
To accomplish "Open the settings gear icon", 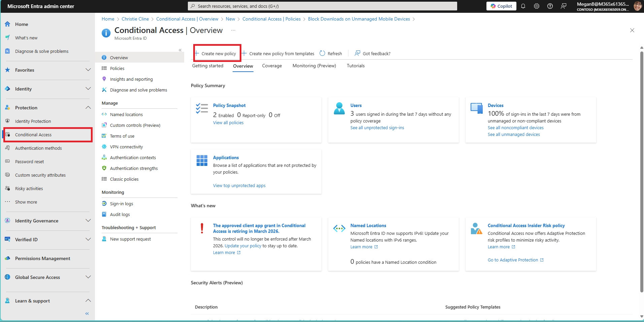I will (x=537, y=6).
